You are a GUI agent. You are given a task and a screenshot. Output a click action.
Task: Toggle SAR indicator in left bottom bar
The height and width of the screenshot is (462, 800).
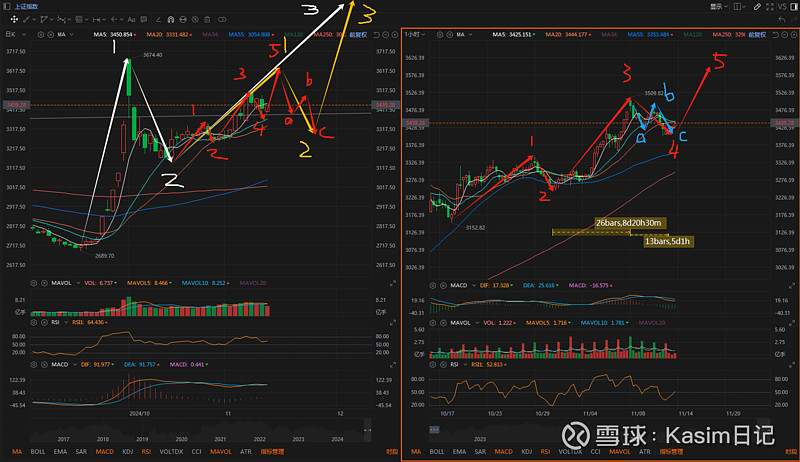81,452
